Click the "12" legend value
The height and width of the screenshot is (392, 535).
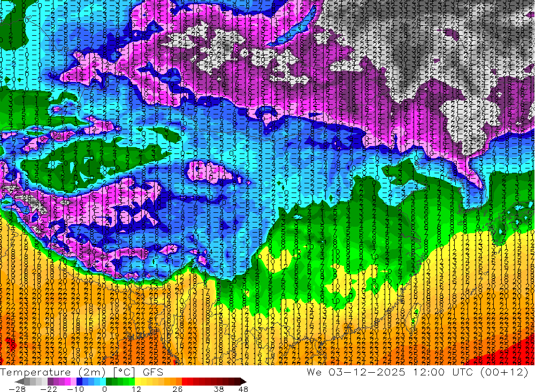coord(136,389)
